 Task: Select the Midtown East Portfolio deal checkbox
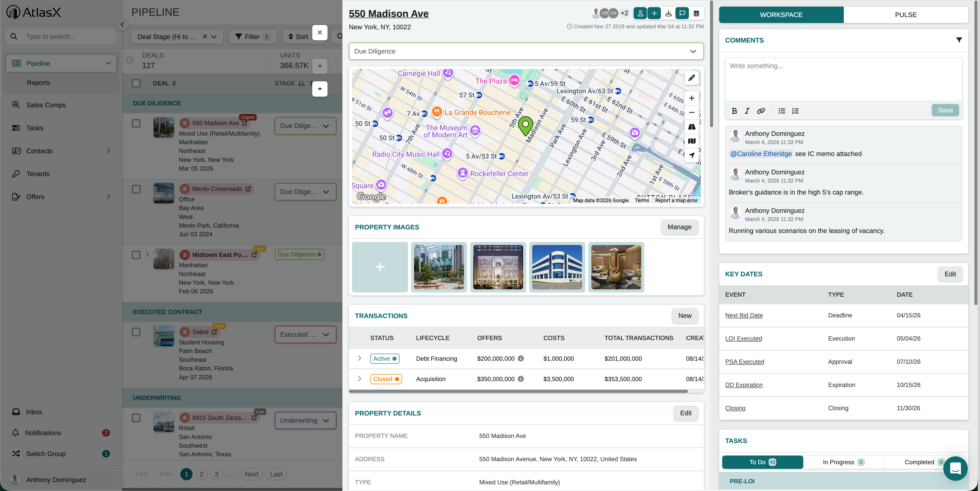(x=136, y=255)
